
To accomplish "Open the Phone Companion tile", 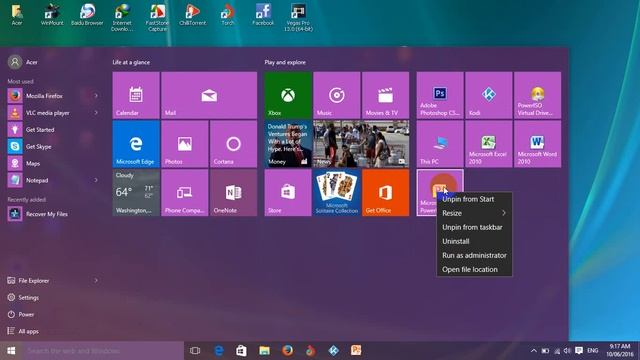I will [x=184, y=193].
